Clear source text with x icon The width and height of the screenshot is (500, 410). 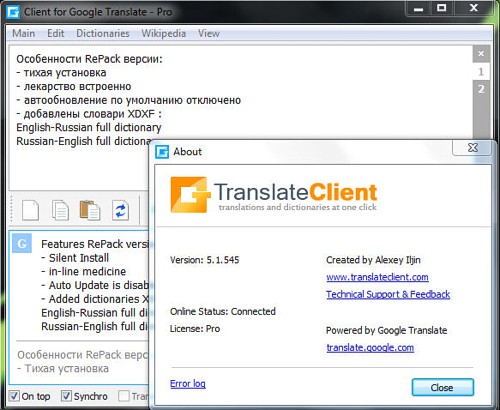point(481,54)
